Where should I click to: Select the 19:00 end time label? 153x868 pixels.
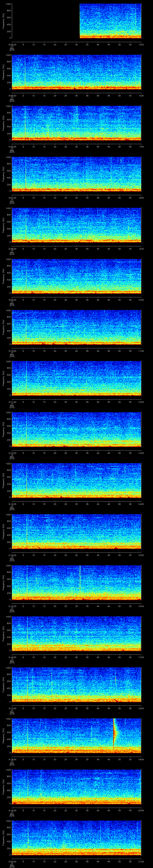[x=141, y=760]
